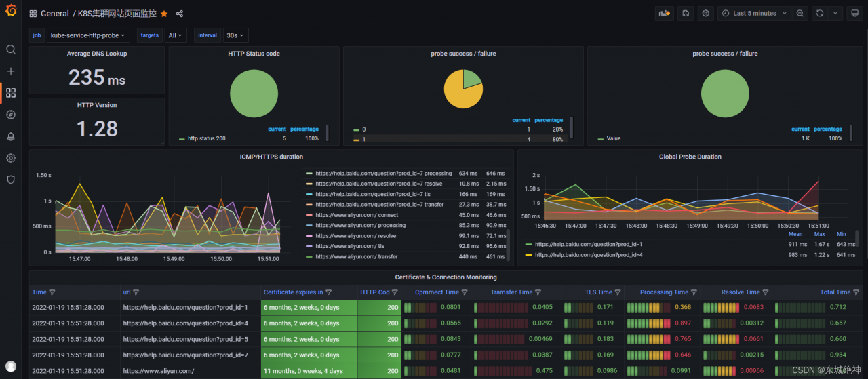Image resolution: width=868 pixels, height=379 pixels.
Task: Open the Configuration gear in sidebar
Action: coord(11,158)
